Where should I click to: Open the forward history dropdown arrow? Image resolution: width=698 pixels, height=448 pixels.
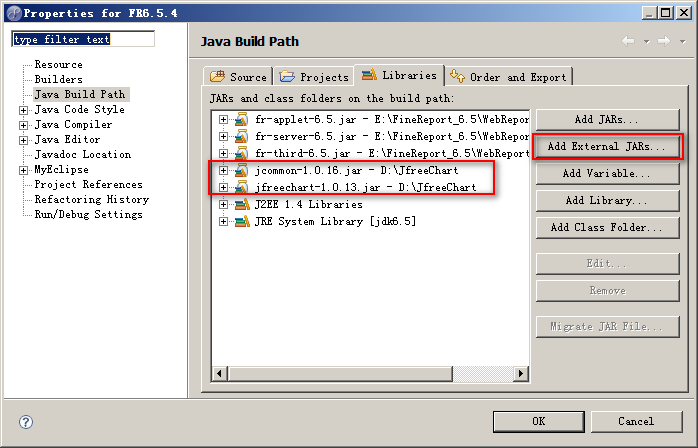(682, 42)
